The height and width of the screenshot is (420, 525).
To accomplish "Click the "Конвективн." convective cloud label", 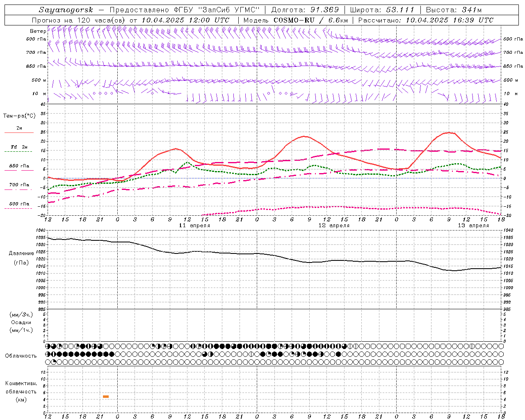I will [21, 383].
